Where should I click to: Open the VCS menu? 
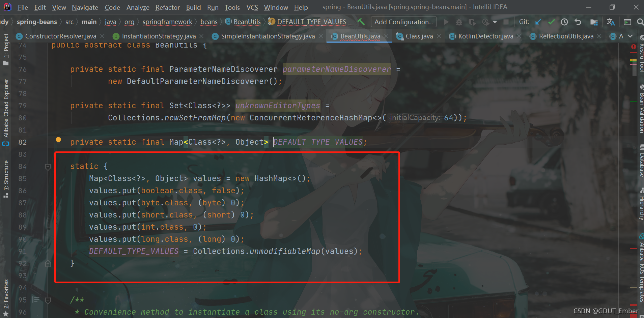tap(252, 7)
